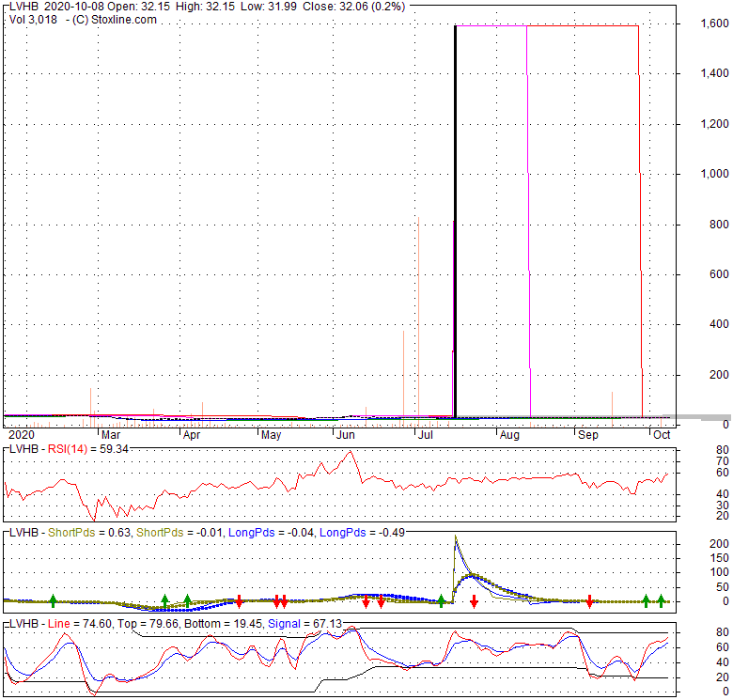This screenshot has height=700, width=733.
Task: Click the red down arrow in early September
Action: [x=589, y=601]
